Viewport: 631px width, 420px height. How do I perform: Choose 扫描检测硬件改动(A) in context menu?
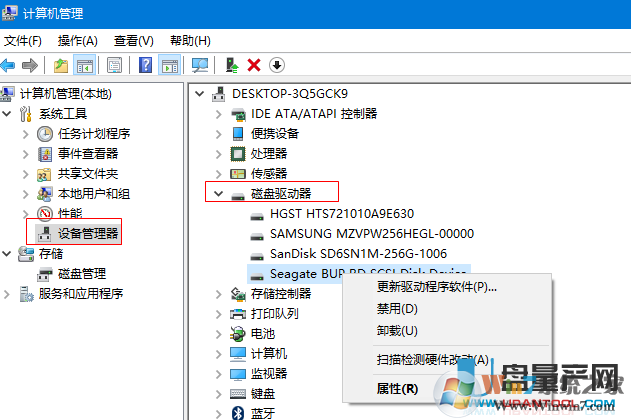pyautogui.click(x=447, y=360)
